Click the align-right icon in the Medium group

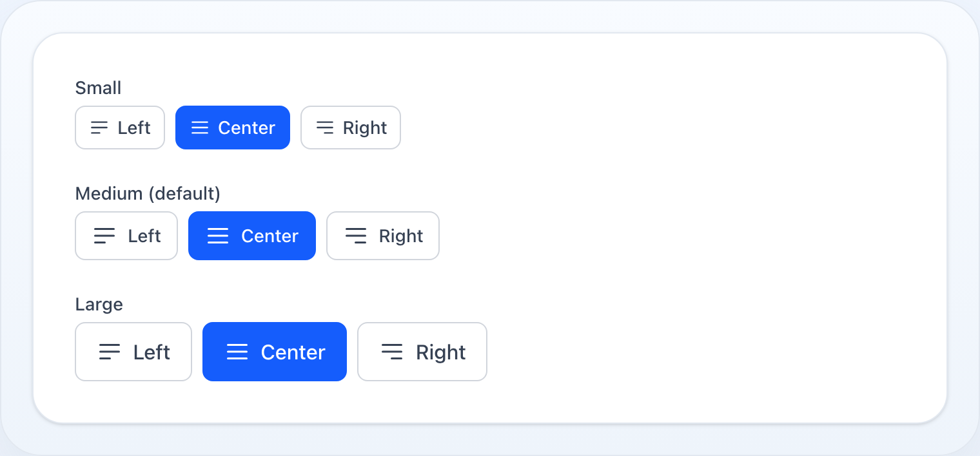[356, 236]
